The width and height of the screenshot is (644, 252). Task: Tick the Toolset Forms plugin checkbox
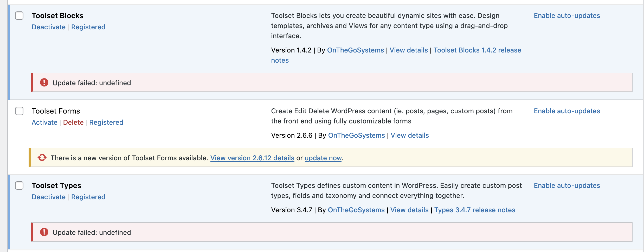[19, 111]
